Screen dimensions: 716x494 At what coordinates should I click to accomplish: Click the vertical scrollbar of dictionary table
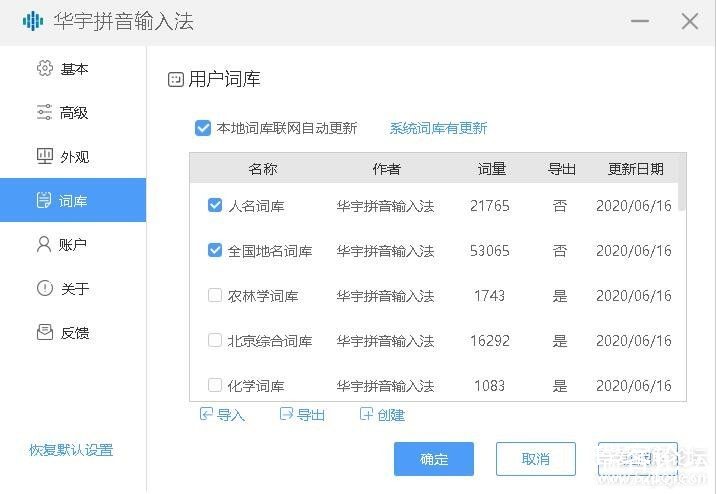682,183
